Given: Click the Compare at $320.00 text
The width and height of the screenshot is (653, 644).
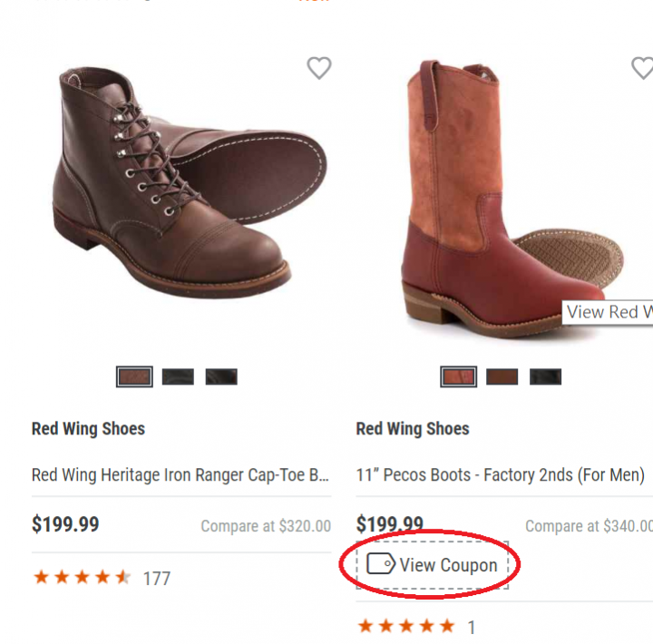Looking at the screenshot, I should [266, 526].
